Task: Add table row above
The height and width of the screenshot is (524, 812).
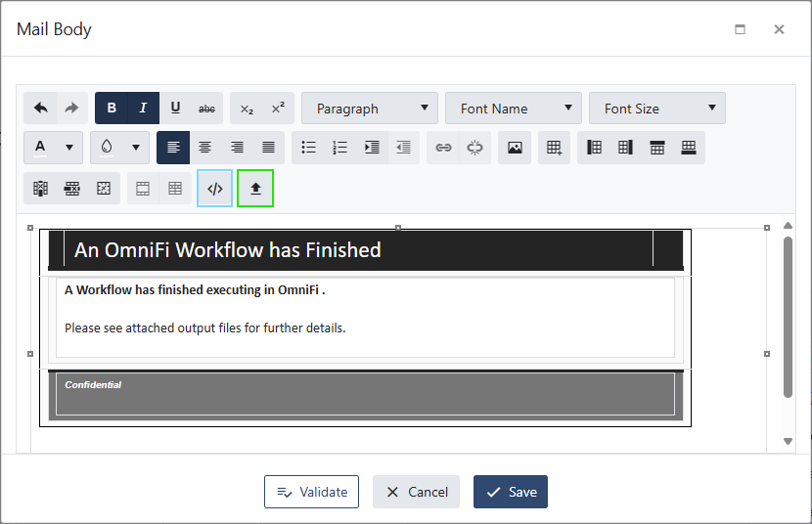Action: click(657, 148)
